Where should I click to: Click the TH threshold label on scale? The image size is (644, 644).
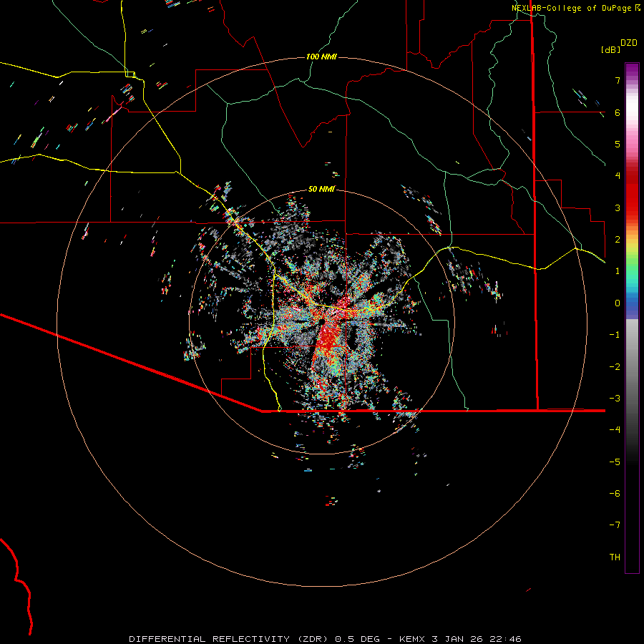615,557
